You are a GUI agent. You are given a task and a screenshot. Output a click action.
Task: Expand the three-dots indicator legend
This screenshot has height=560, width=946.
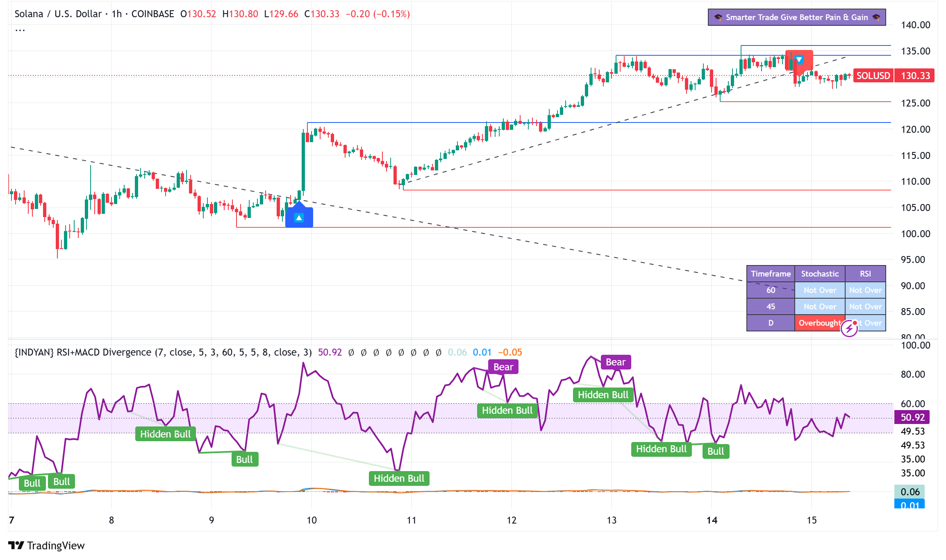[20, 30]
